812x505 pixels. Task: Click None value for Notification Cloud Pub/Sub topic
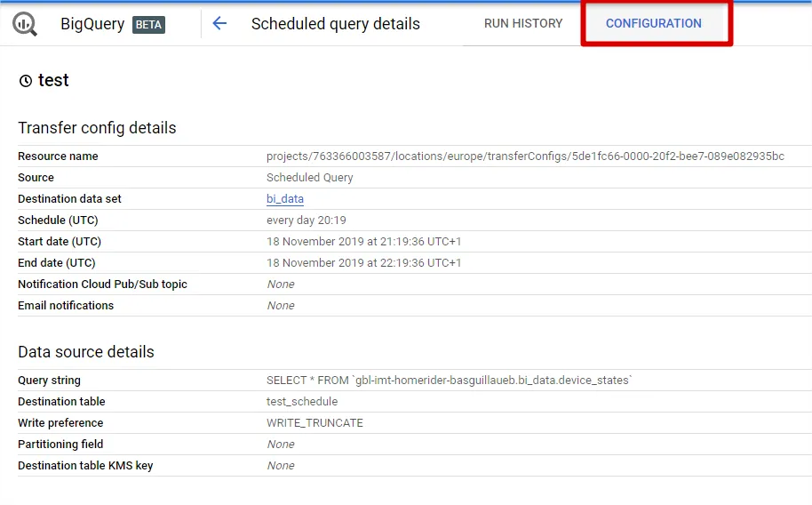coord(281,285)
